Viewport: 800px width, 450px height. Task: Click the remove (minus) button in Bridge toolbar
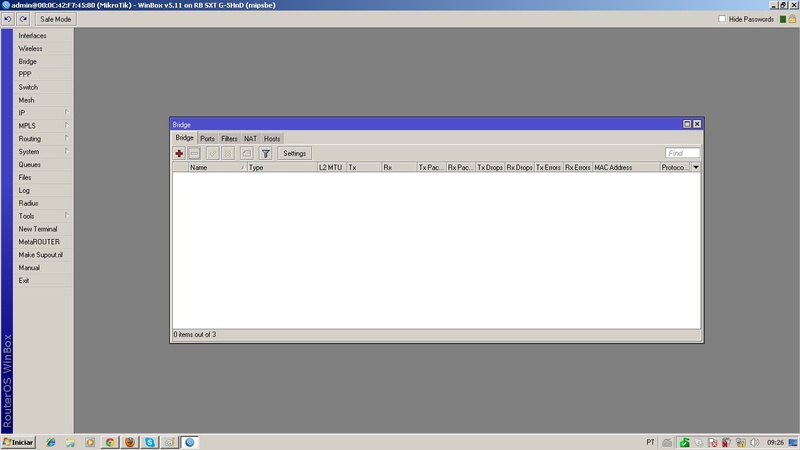[x=194, y=153]
